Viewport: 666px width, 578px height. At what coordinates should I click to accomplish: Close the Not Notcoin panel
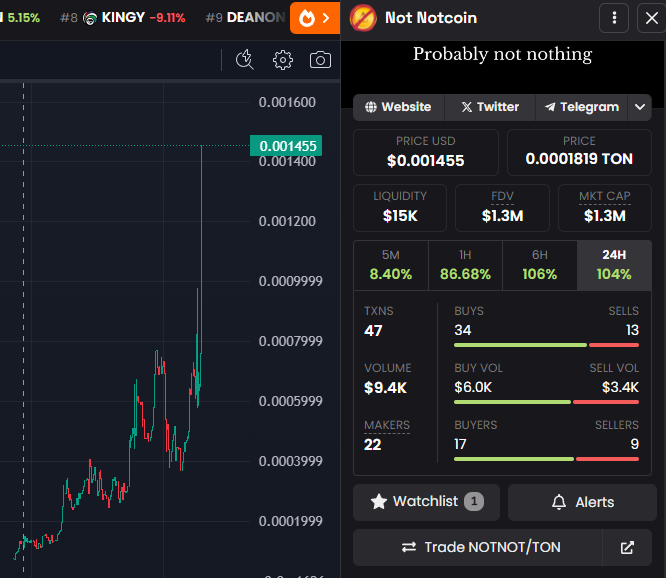click(x=652, y=18)
